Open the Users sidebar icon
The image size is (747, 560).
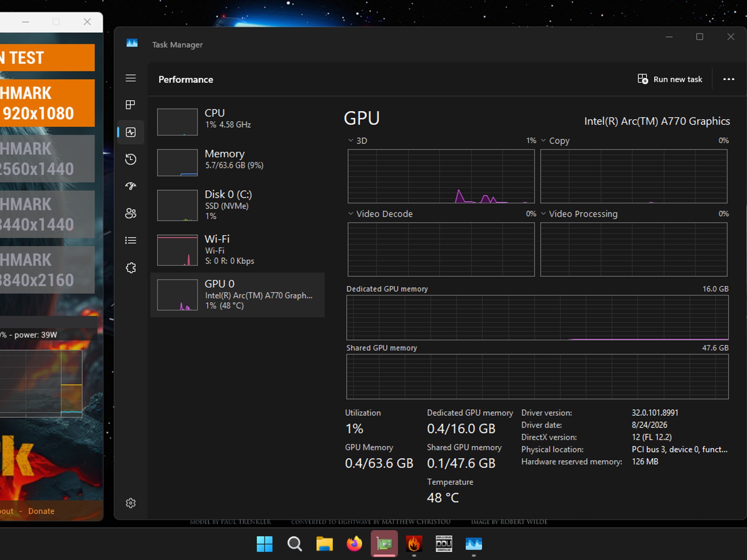coord(131,213)
